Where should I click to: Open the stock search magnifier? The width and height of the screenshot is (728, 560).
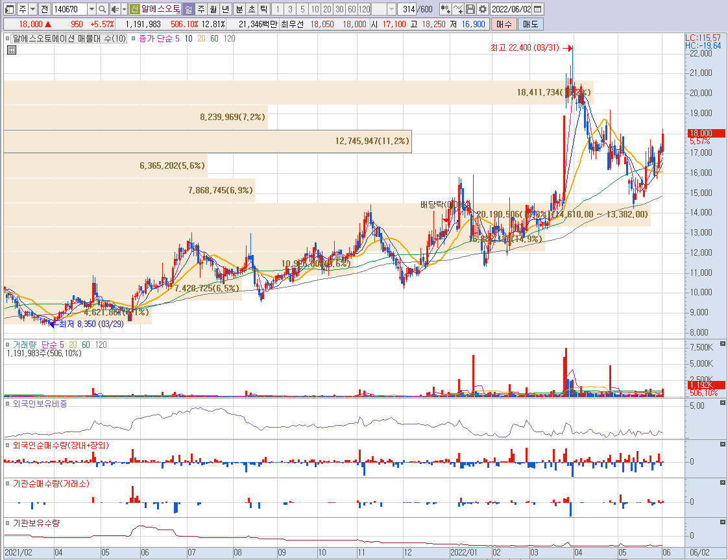(x=103, y=9)
